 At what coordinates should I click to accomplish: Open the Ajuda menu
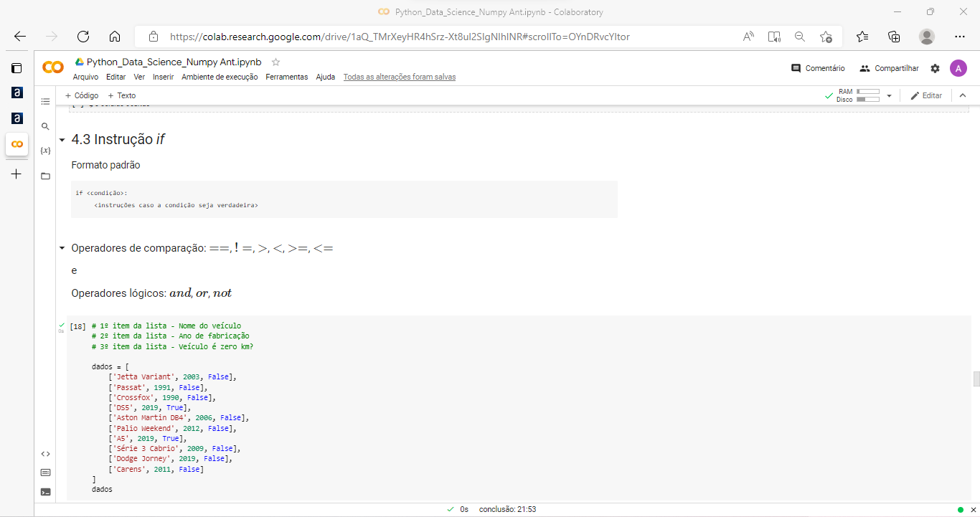tap(326, 77)
